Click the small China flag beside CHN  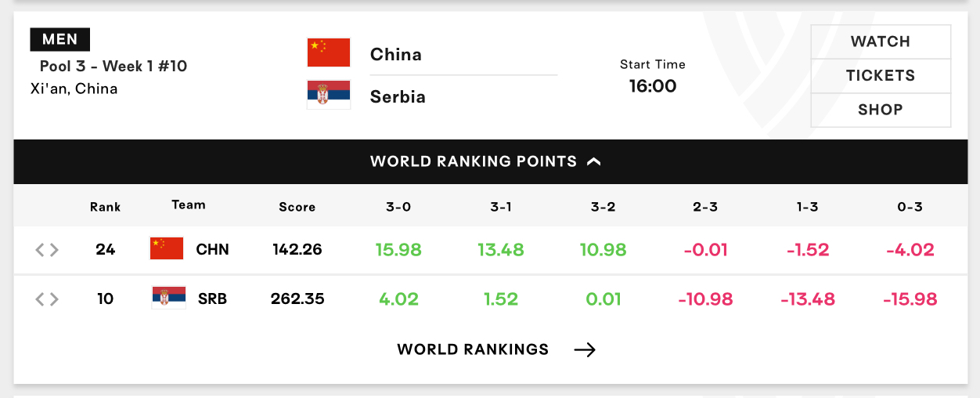pos(167,249)
